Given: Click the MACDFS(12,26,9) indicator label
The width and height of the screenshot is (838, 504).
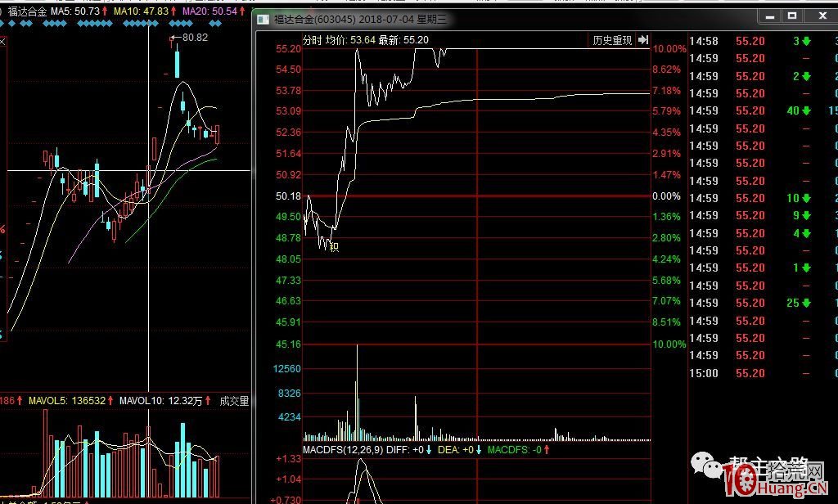Looking at the screenshot, I should click(343, 450).
